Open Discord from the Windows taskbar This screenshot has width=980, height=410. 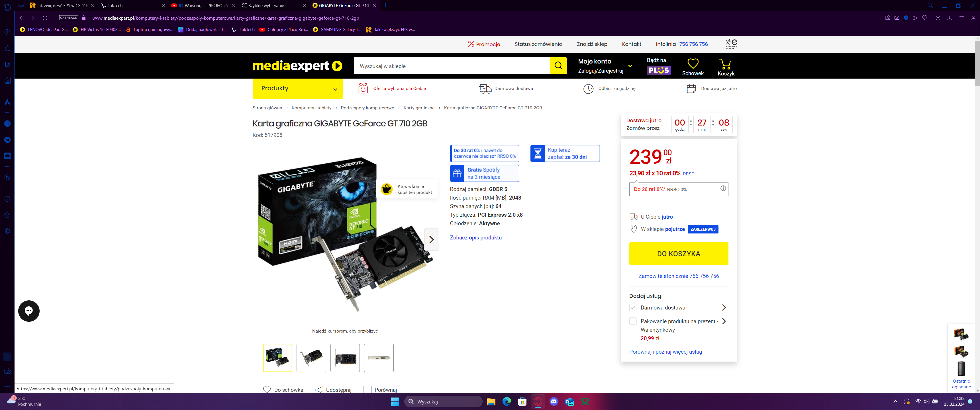point(554,401)
